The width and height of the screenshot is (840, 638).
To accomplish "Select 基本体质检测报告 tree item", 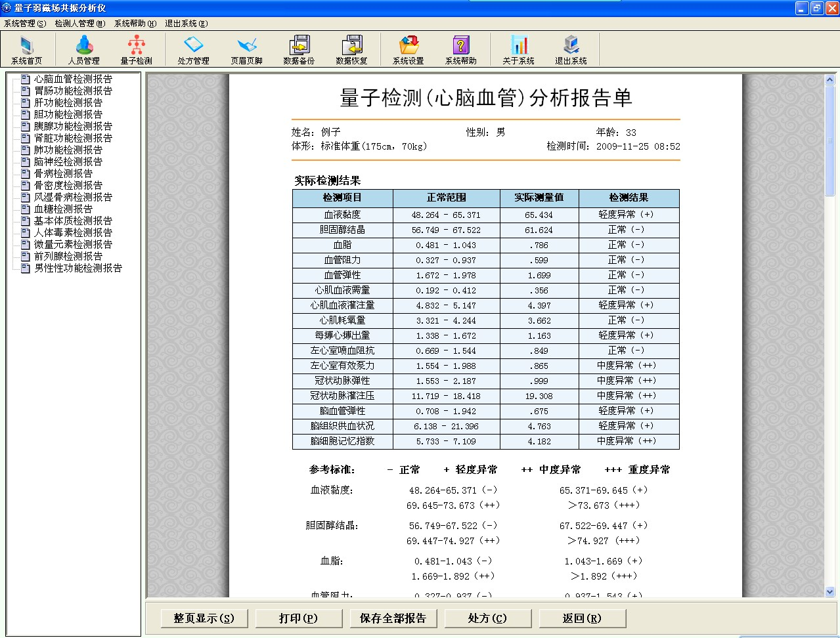I will (73, 221).
